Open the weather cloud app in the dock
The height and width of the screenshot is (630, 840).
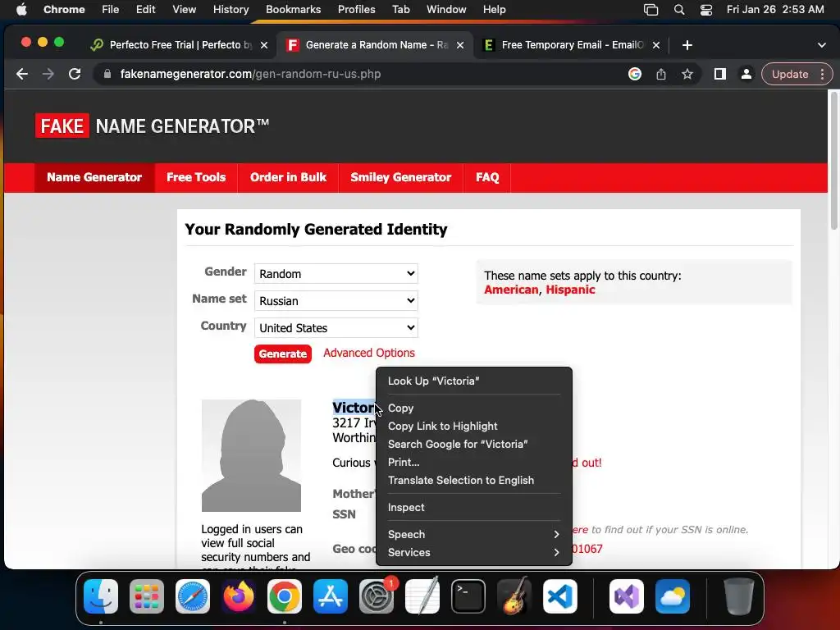point(673,596)
